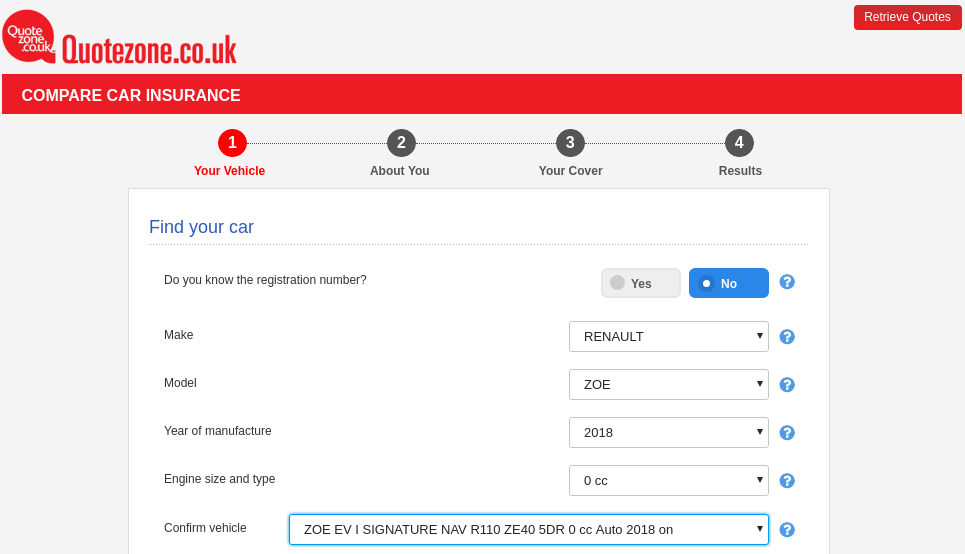The height and width of the screenshot is (554, 965).
Task: Open help icon beside Make field
Action: pos(787,337)
